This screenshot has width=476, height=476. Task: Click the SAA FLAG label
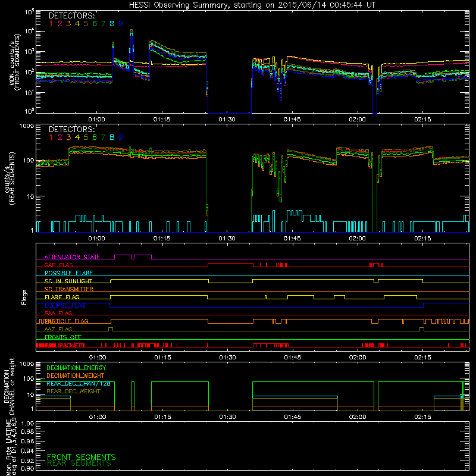coord(58,313)
